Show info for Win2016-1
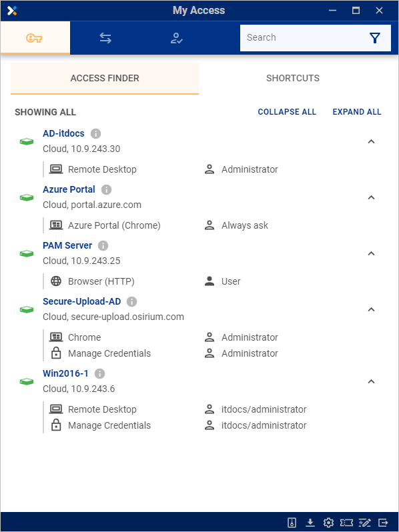This screenshot has height=532, width=399. [x=99, y=373]
